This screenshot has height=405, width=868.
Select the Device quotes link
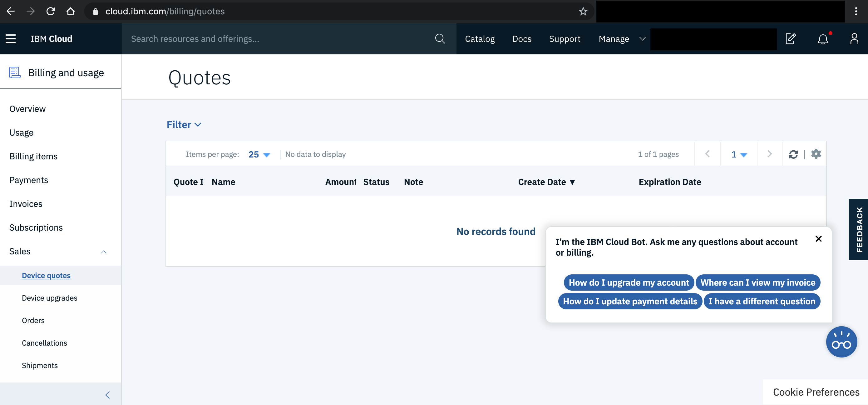click(x=46, y=276)
